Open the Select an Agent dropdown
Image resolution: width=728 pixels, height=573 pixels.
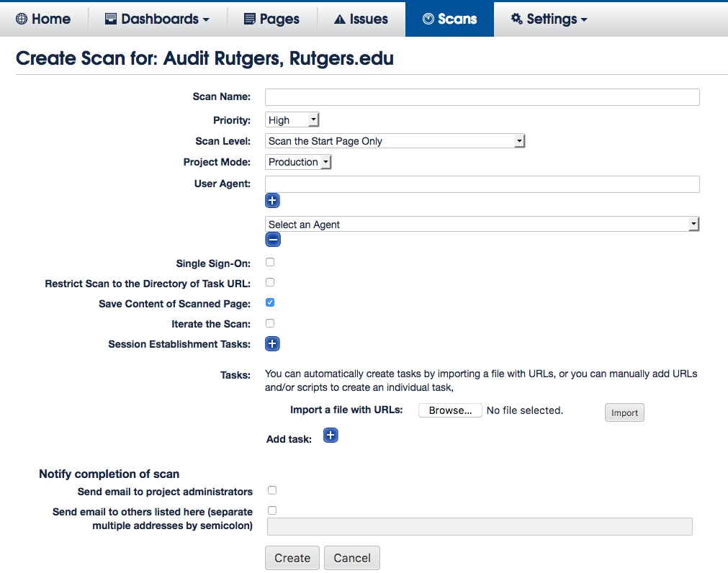click(x=482, y=225)
